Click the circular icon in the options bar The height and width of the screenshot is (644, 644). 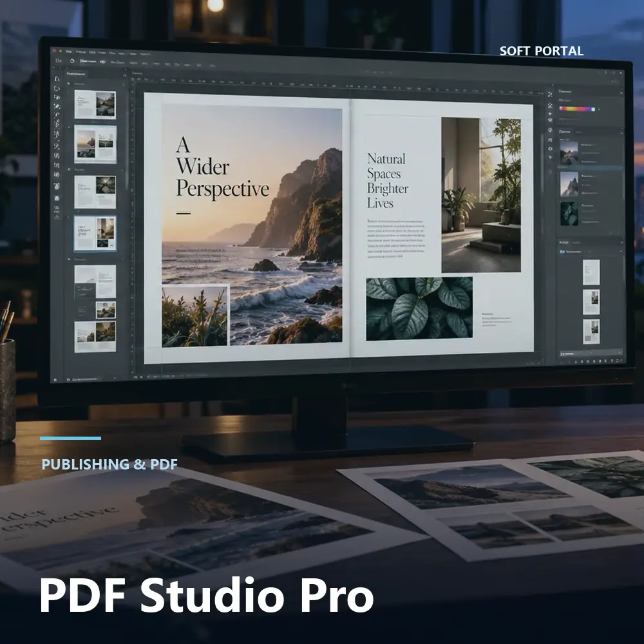point(72,61)
